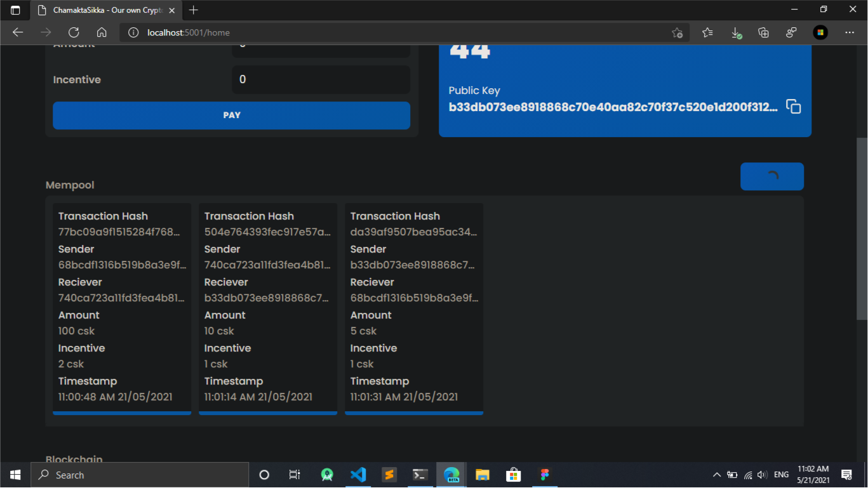The width and height of the screenshot is (868, 488).
Task: Click the Incentive input field
Action: point(321,80)
